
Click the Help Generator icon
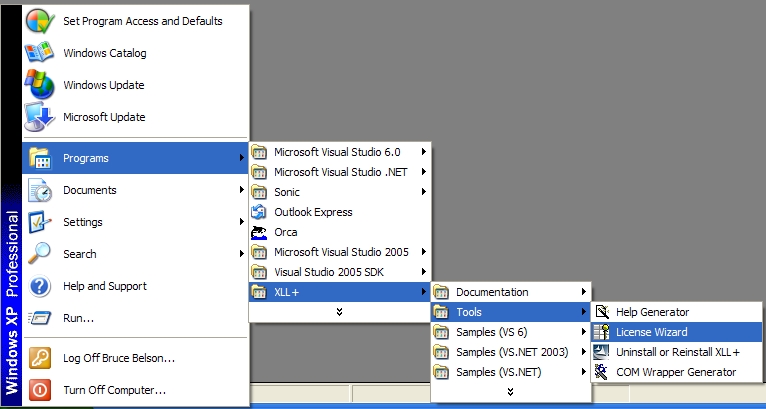602,312
